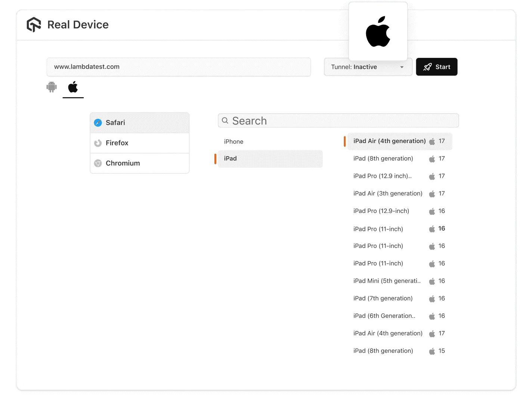Select iPad Mini (5th generati..
532x399 pixels.
click(x=400, y=281)
